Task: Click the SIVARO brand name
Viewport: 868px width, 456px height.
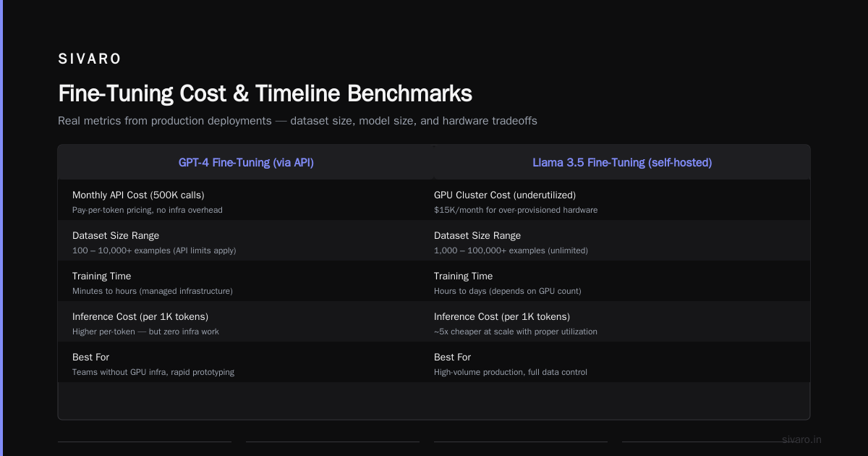Action: pyautogui.click(x=90, y=59)
